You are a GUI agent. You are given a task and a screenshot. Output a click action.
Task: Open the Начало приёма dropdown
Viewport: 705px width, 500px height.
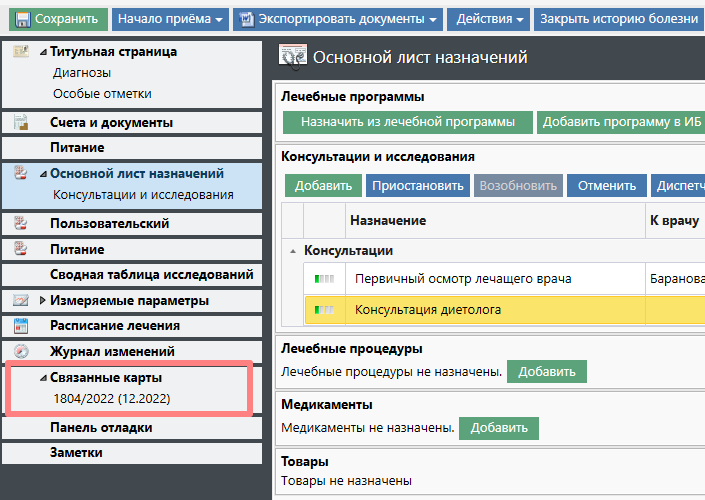point(169,19)
